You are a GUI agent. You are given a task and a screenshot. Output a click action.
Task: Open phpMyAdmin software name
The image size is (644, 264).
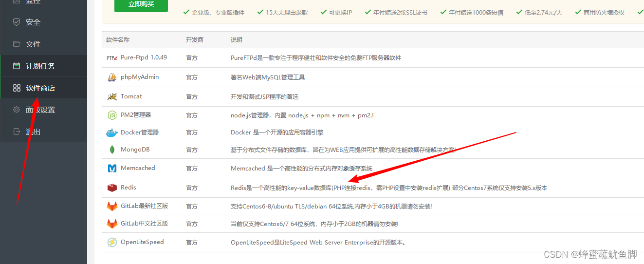140,77
